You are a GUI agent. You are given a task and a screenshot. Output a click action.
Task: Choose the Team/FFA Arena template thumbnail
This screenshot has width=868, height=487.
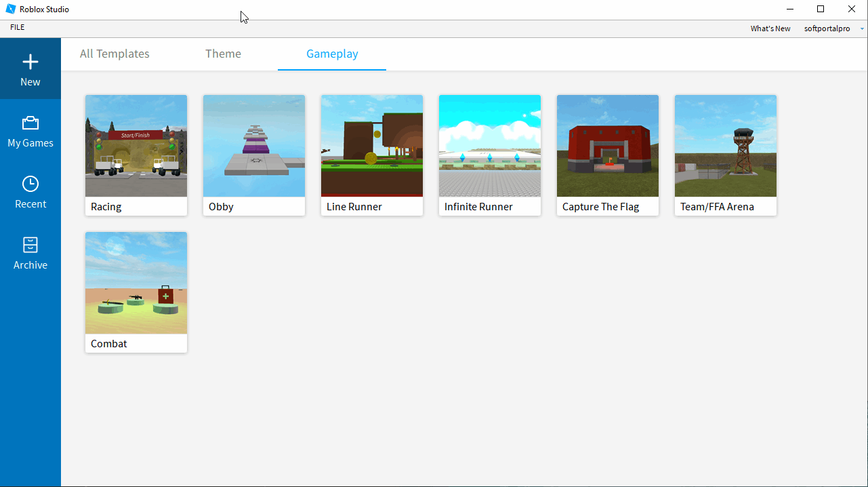[726, 146]
